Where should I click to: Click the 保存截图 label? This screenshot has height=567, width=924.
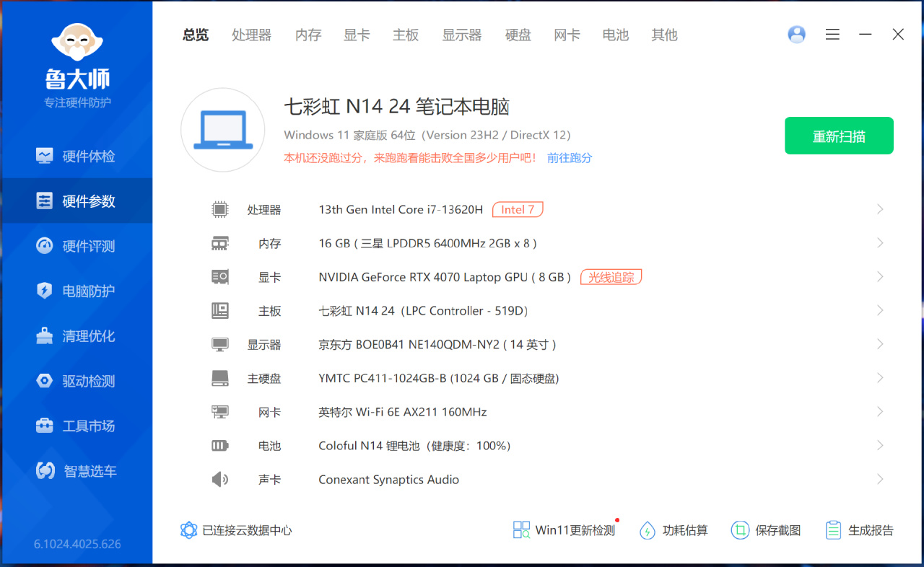778,530
